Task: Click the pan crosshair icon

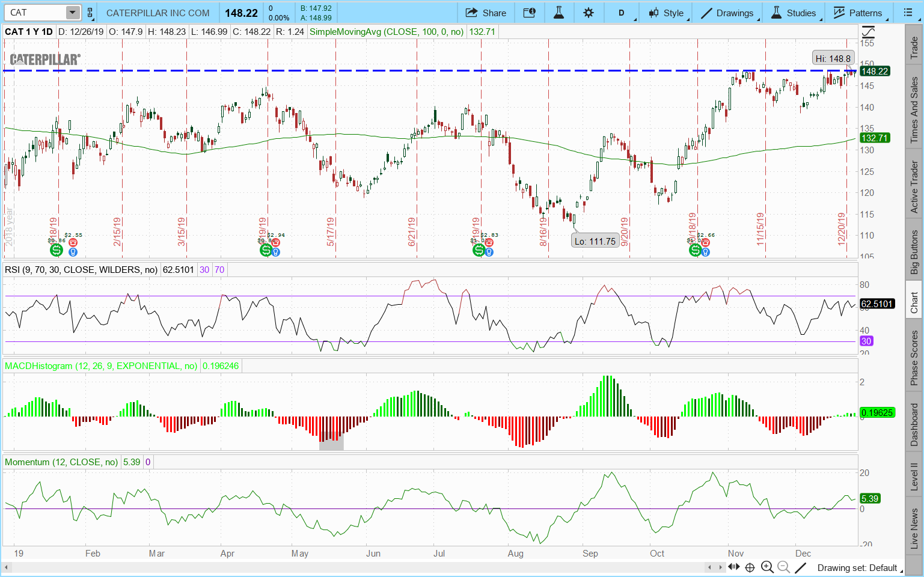Action: (x=750, y=567)
